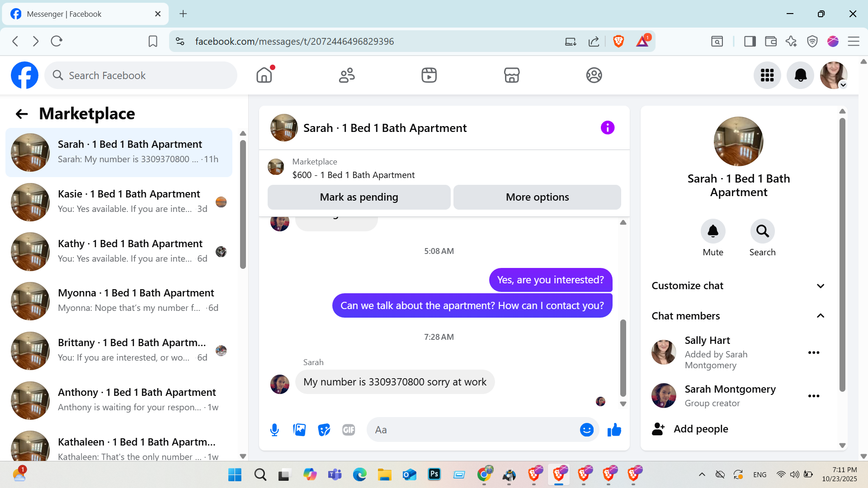This screenshot has height=488, width=868.
Task: Go to the Marketplace tab
Action: 511,75
